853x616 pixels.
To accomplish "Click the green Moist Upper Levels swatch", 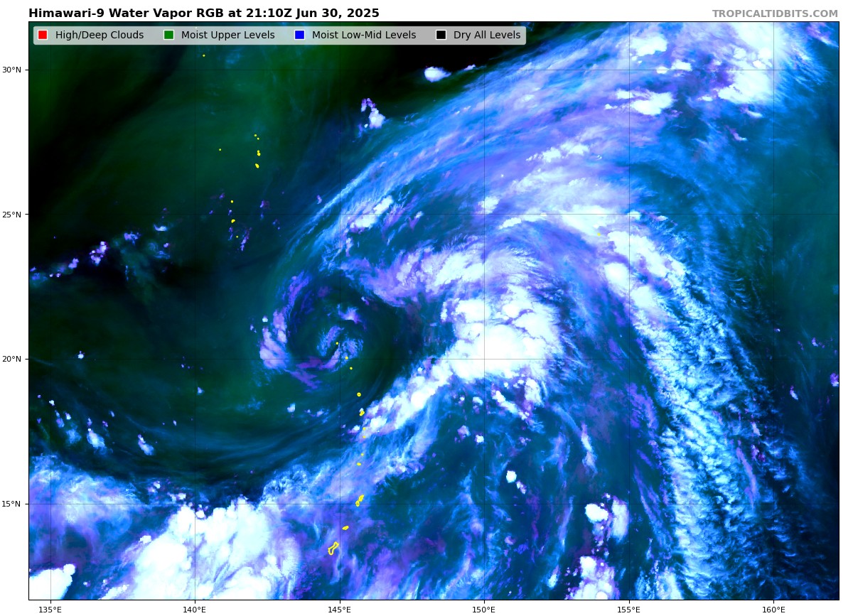I will (x=168, y=35).
